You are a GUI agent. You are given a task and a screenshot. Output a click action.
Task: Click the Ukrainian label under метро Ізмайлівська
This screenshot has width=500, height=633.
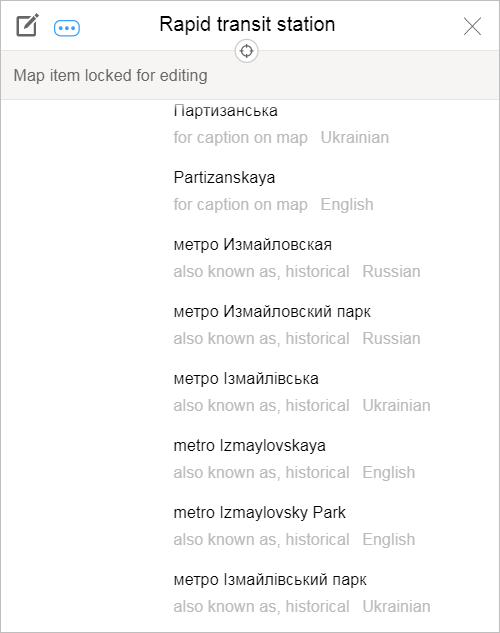coord(396,406)
